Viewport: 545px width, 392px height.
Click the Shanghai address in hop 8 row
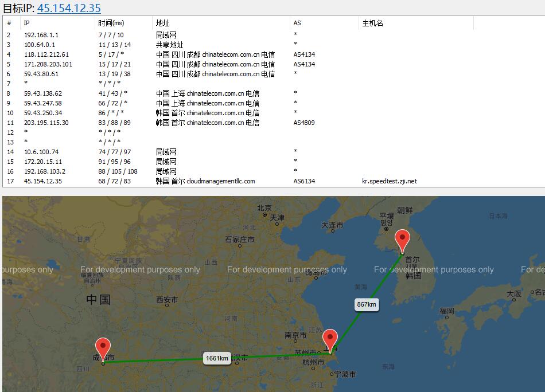[x=208, y=93]
